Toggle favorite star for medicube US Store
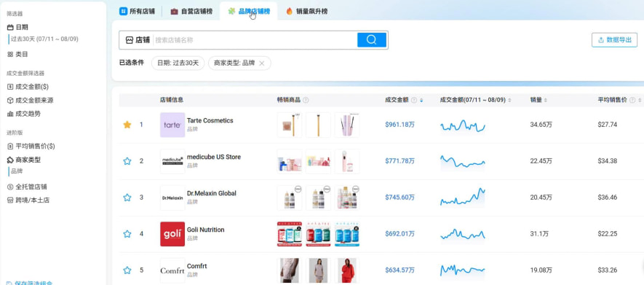 [x=127, y=161]
